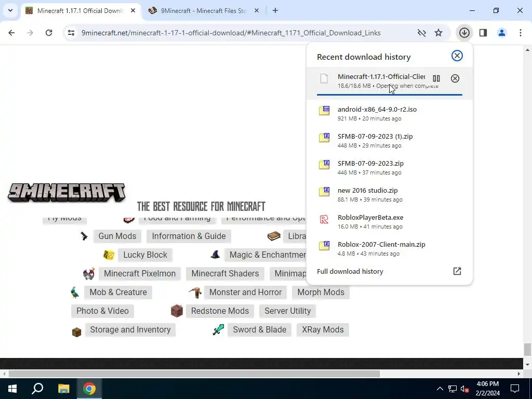Open Mob & Creature category

tap(118, 292)
